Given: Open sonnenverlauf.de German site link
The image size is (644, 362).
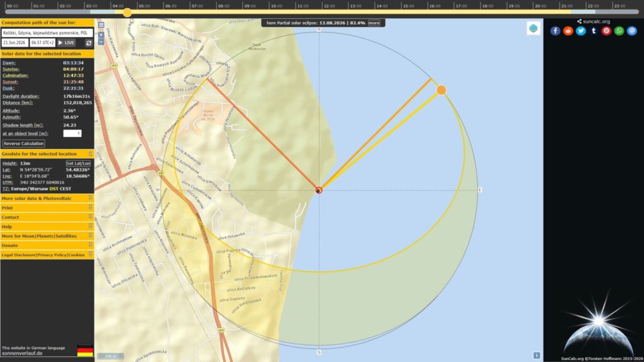Looking at the screenshot, I should pos(22,353).
